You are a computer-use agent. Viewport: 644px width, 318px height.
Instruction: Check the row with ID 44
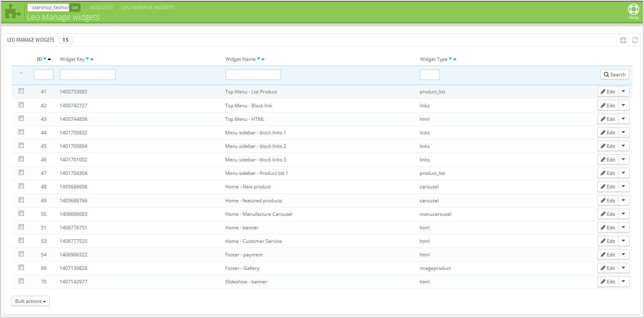(x=21, y=132)
